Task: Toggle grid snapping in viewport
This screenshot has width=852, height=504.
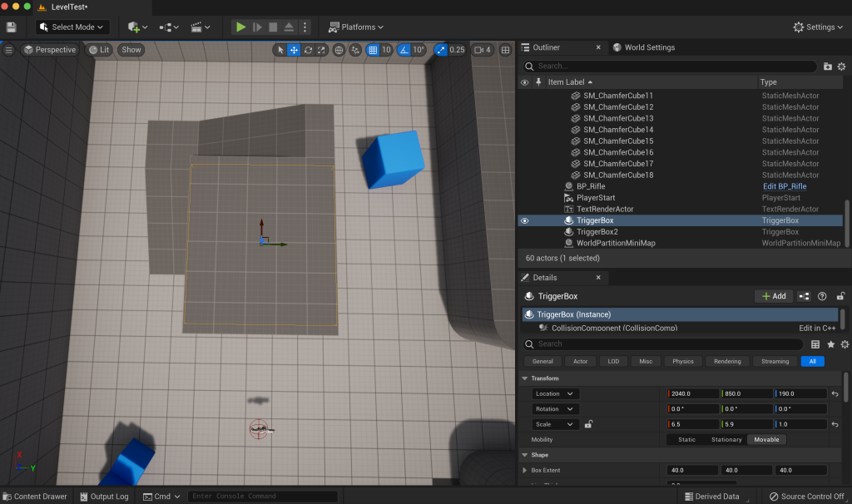Action: point(373,50)
